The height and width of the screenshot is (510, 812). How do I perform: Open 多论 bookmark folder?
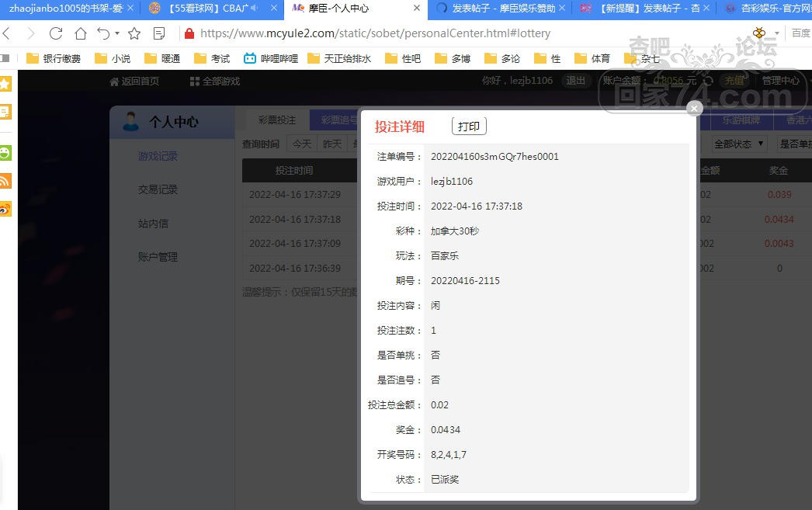click(502, 58)
